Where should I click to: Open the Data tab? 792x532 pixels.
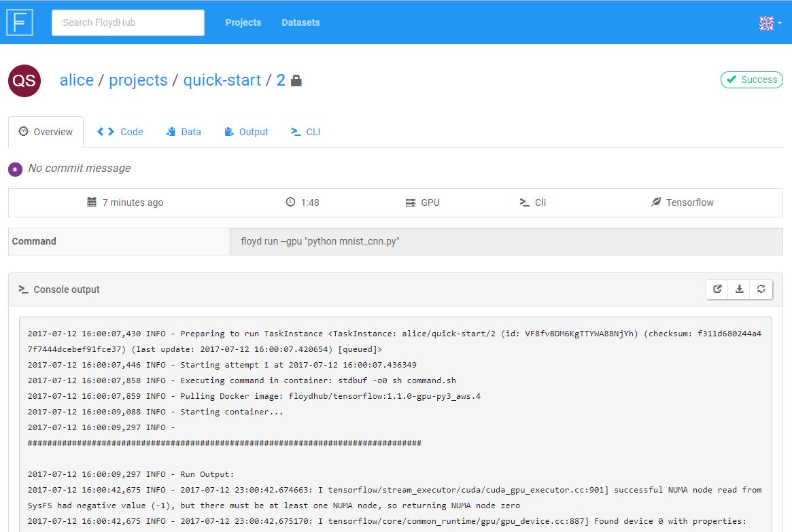(x=184, y=132)
